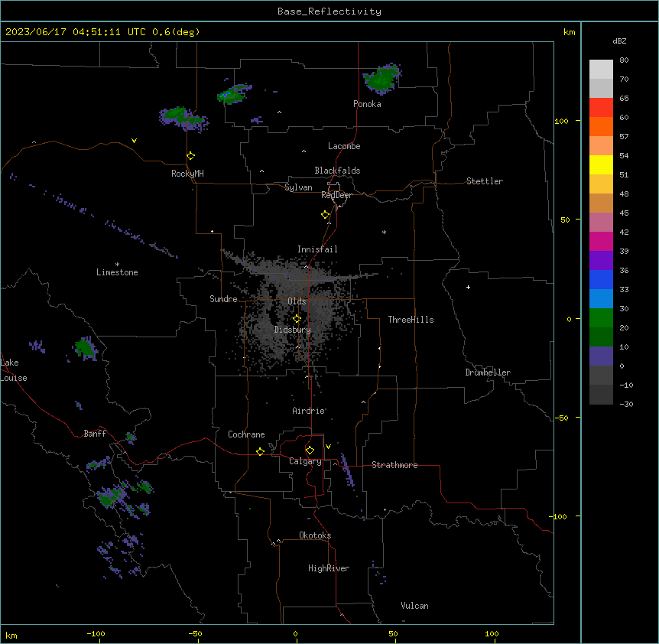Viewport: 659px width, 644px height.
Task: Click the ThreeHills label
Action: [411, 320]
